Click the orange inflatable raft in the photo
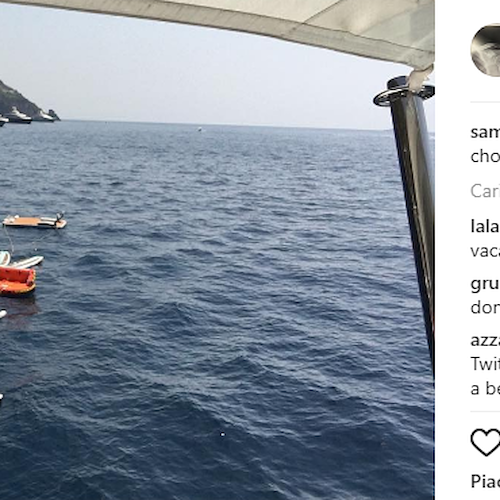This screenshot has height=500, width=500. click(x=17, y=281)
